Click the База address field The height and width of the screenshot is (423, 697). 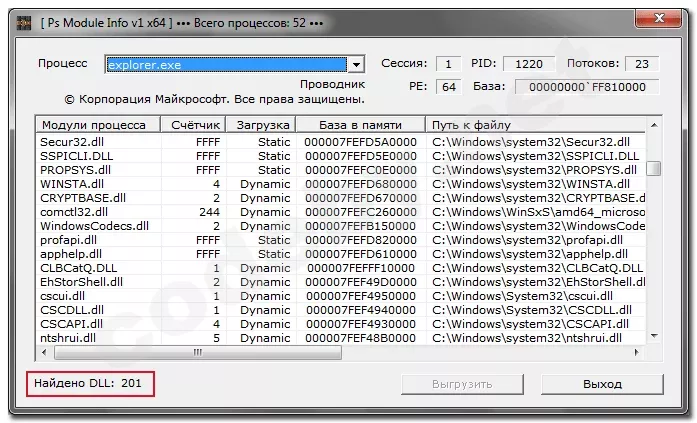coord(587,87)
